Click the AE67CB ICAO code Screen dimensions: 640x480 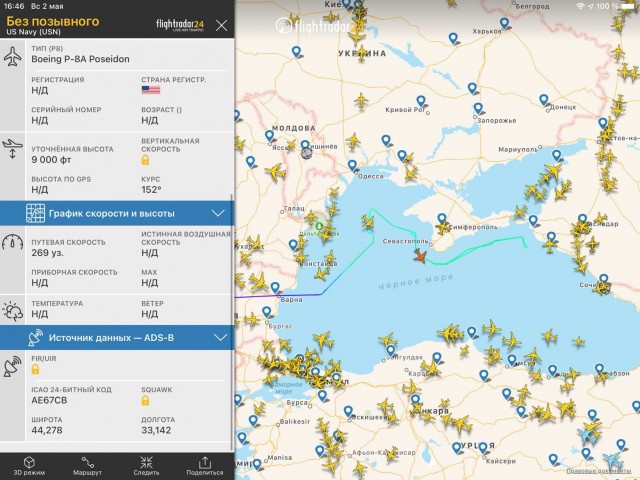(49, 400)
